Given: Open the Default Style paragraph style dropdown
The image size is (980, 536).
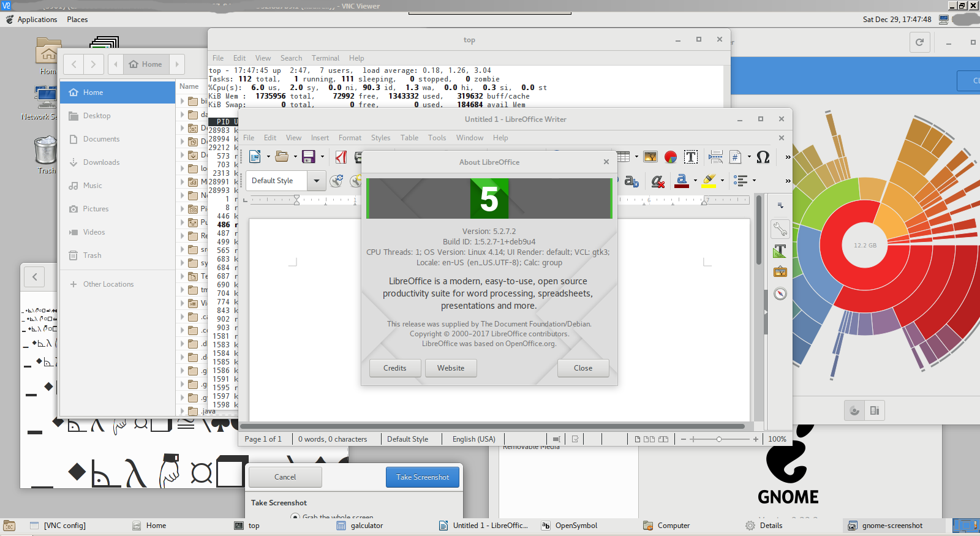Looking at the screenshot, I should point(316,181).
